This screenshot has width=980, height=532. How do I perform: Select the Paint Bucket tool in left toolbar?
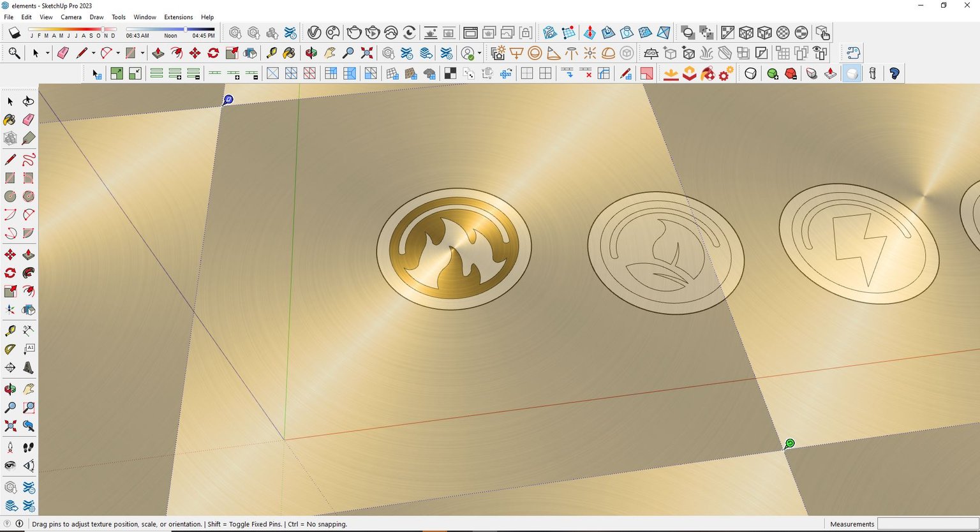(x=10, y=120)
